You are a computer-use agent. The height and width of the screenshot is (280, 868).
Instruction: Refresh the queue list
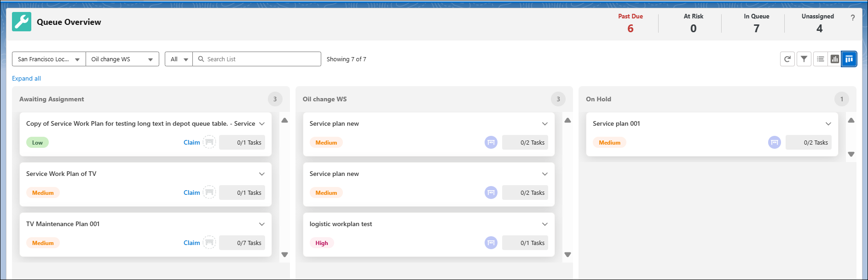[787, 59]
